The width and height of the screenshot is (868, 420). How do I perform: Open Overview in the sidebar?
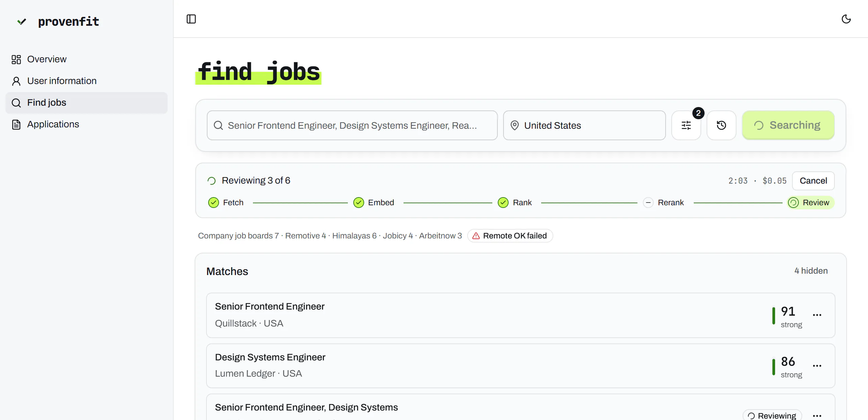coord(86,59)
